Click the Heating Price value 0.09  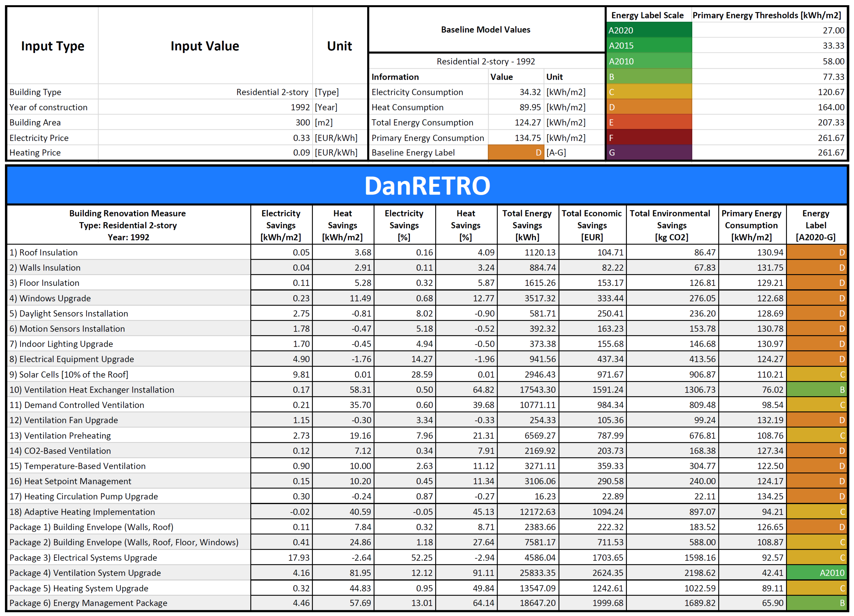click(x=301, y=153)
